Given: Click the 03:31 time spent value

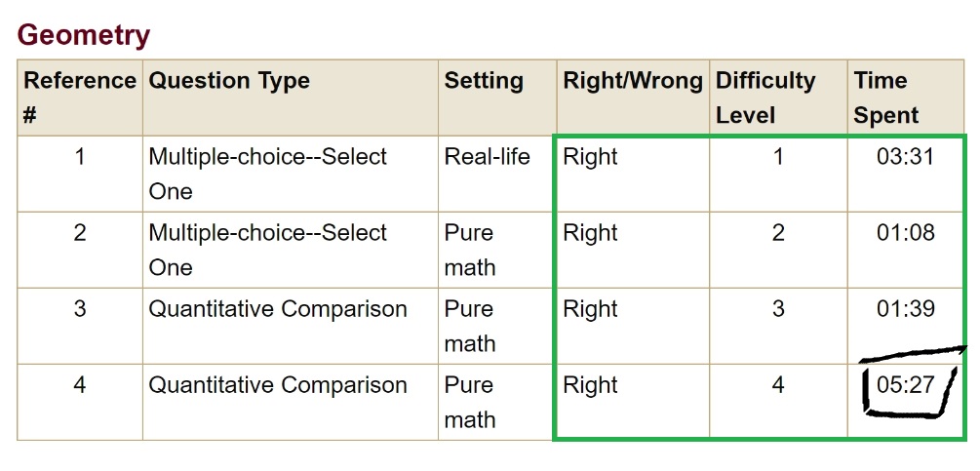Looking at the screenshot, I should click(x=905, y=157).
